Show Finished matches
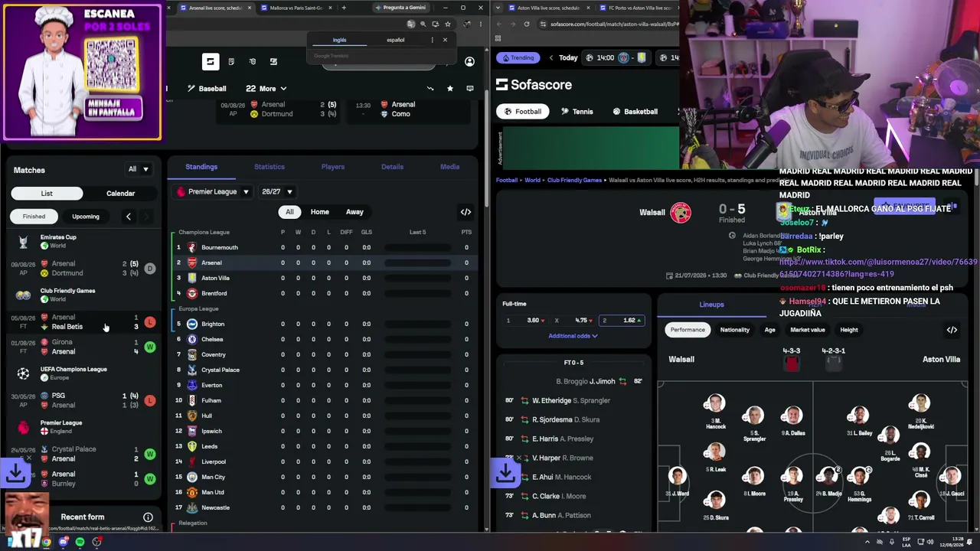Image resolution: width=980 pixels, height=551 pixels. coord(34,217)
